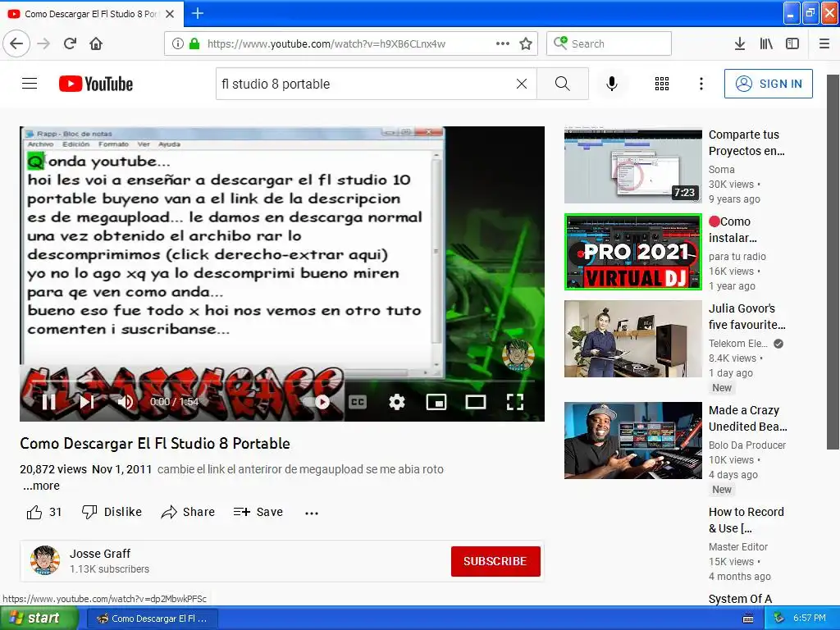Switch to miniplayer mode
The width and height of the screenshot is (840, 630).
click(436, 402)
